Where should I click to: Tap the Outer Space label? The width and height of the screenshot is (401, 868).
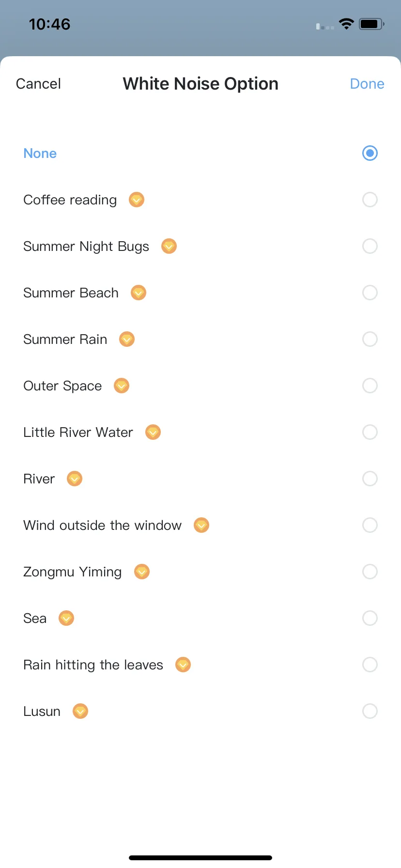(x=62, y=386)
